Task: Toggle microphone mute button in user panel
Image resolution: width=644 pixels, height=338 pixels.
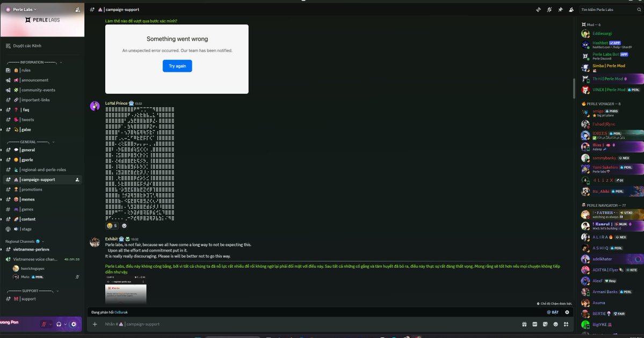Action: click(44, 324)
